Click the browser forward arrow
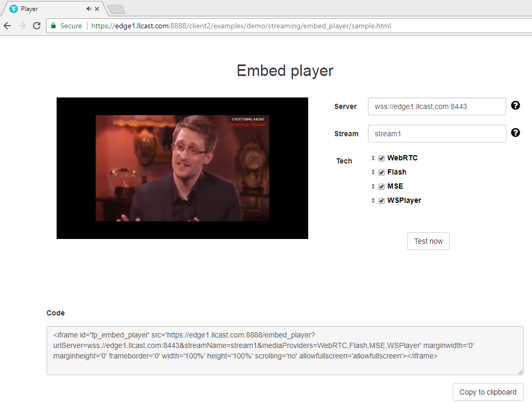 coord(22,26)
